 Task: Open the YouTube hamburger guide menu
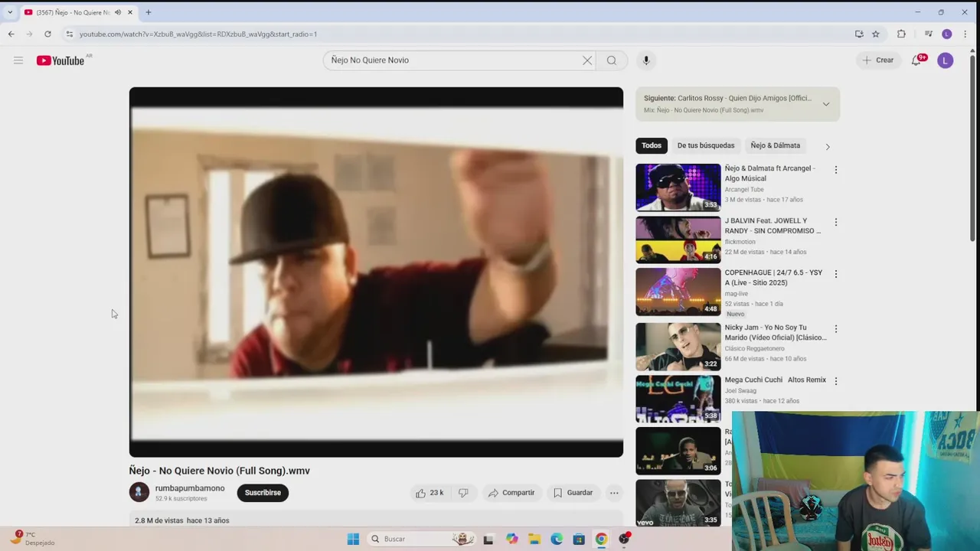pos(18,60)
